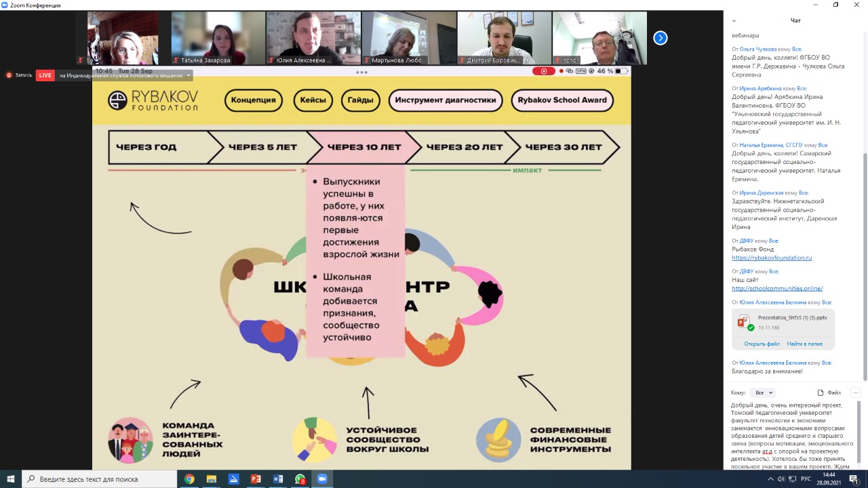Switch keyboard language РУС indicator
Screen dimensions: 868x488
(806, 479)
